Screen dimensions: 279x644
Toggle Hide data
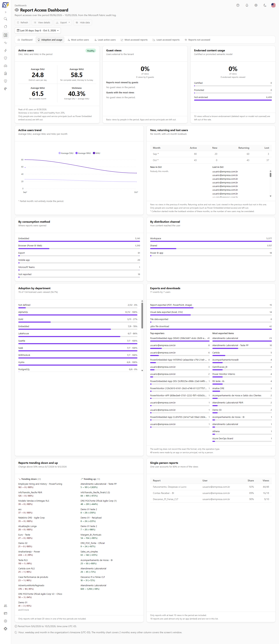pos(83,22)
